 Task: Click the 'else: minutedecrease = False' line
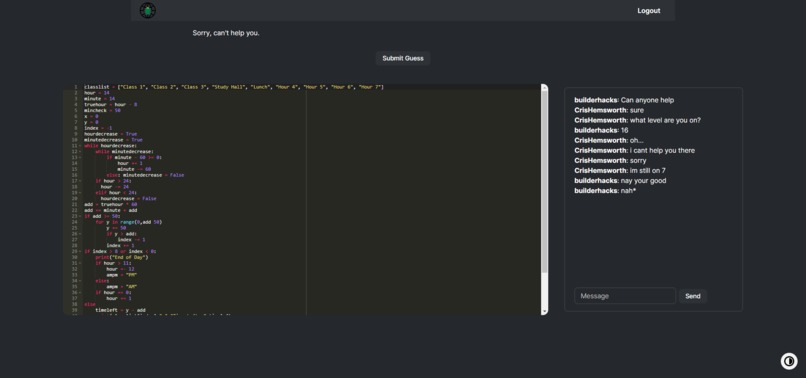(145, 175)
